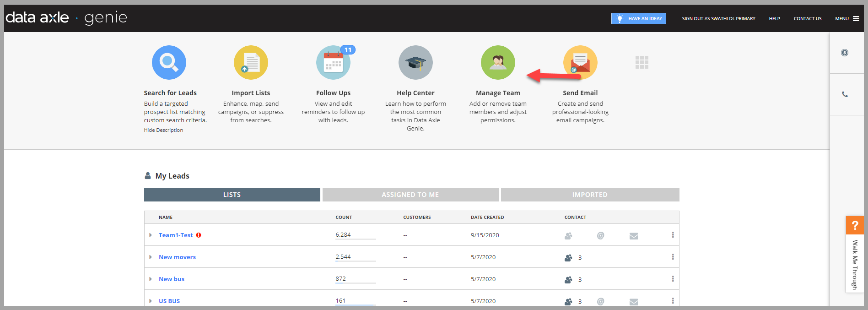Expand the New bus list row

151,279
